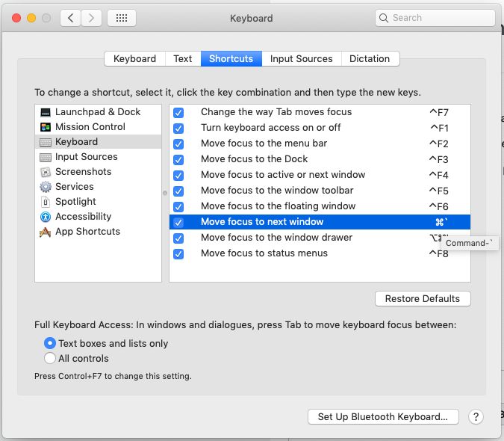Click the Search input field

point(435,18)
